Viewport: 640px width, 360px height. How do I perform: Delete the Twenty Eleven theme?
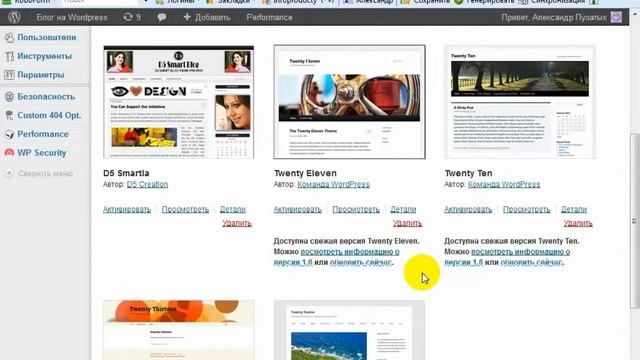coord(407,223)
